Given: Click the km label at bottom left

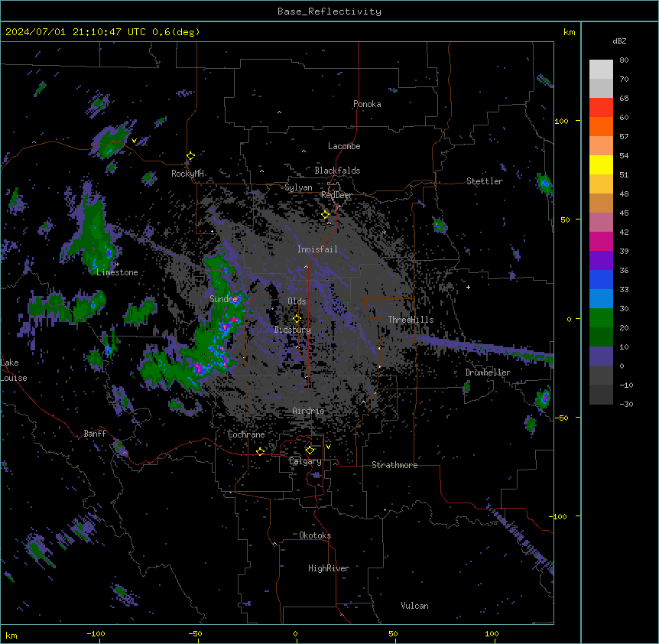Looking at the screenshot, I should click(11, 635).
